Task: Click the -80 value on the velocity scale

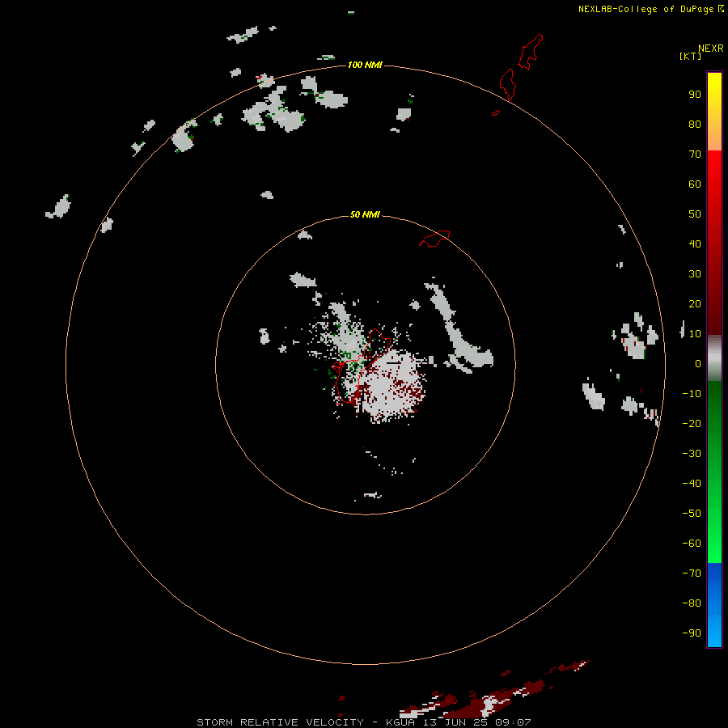Action: [x=692, y=603]
